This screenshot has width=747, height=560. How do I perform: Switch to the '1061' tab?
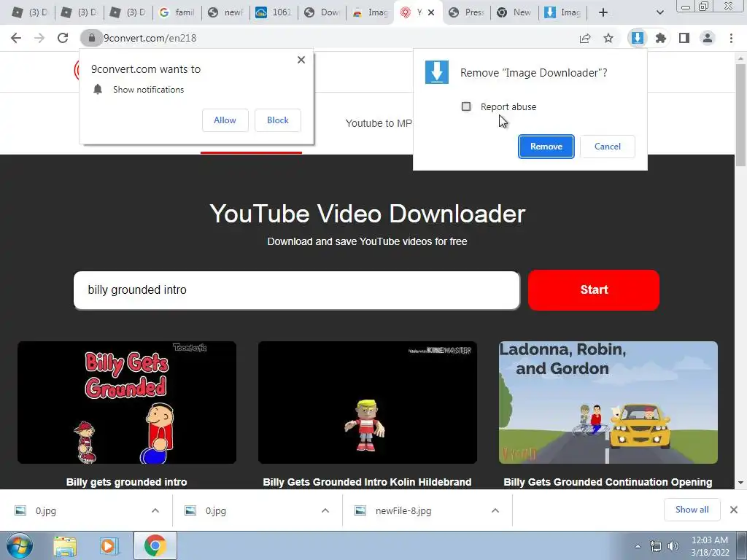pyautogui.click(x=274, y=12)
